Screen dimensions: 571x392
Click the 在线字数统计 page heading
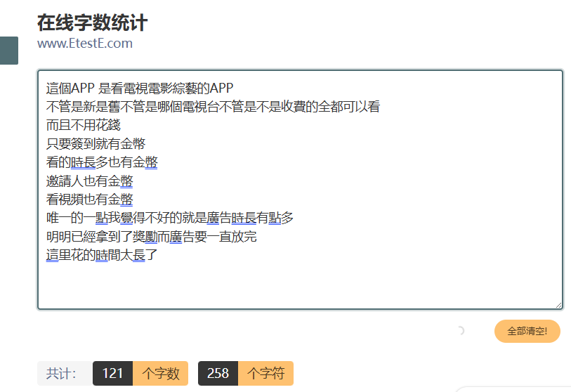click(x=93, y=22)
